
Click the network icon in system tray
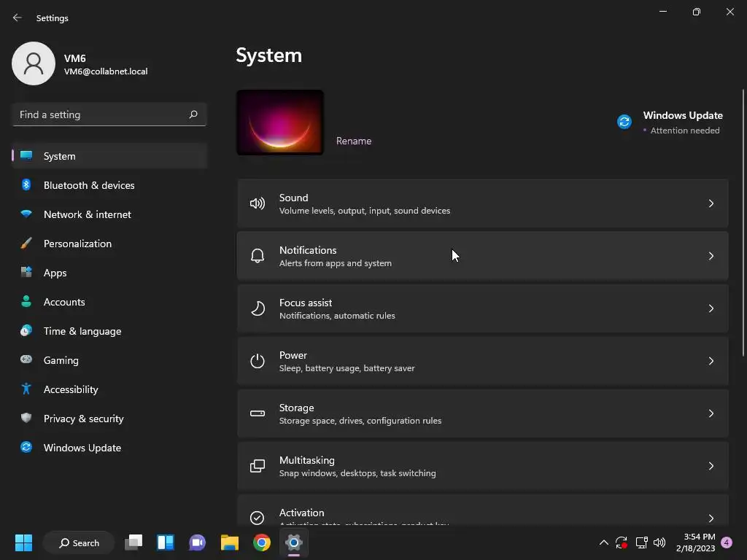tap(641, 542)
